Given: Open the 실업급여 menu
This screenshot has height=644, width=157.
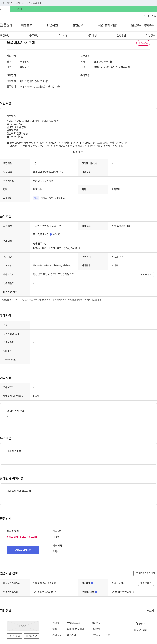Looking at the screenshot, I should pos(78,25).
